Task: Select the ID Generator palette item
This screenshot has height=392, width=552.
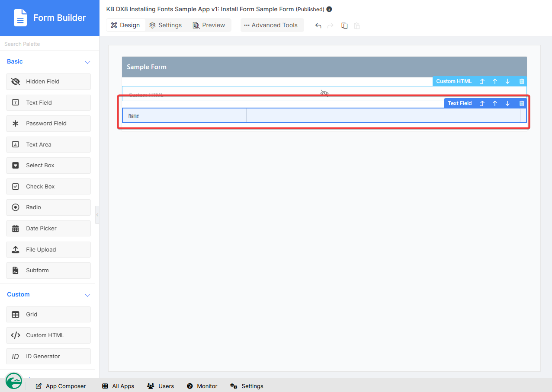Action: click(x=48, y=356)
